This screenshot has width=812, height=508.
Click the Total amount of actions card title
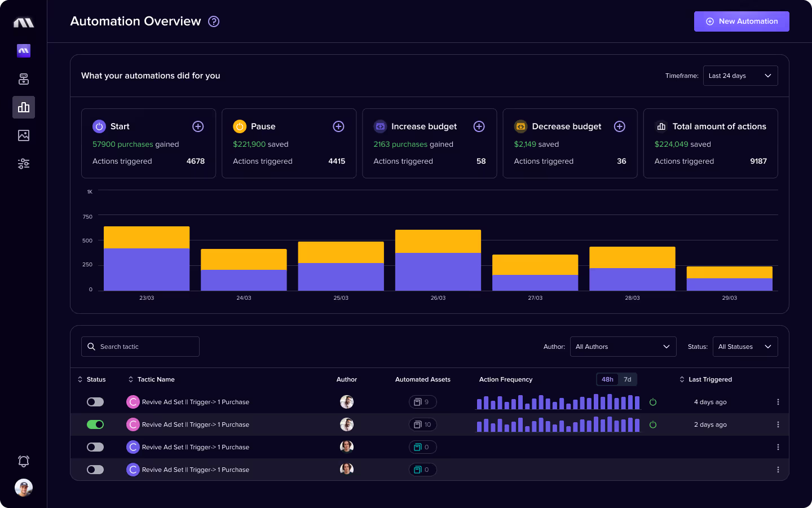coord(720,126)
